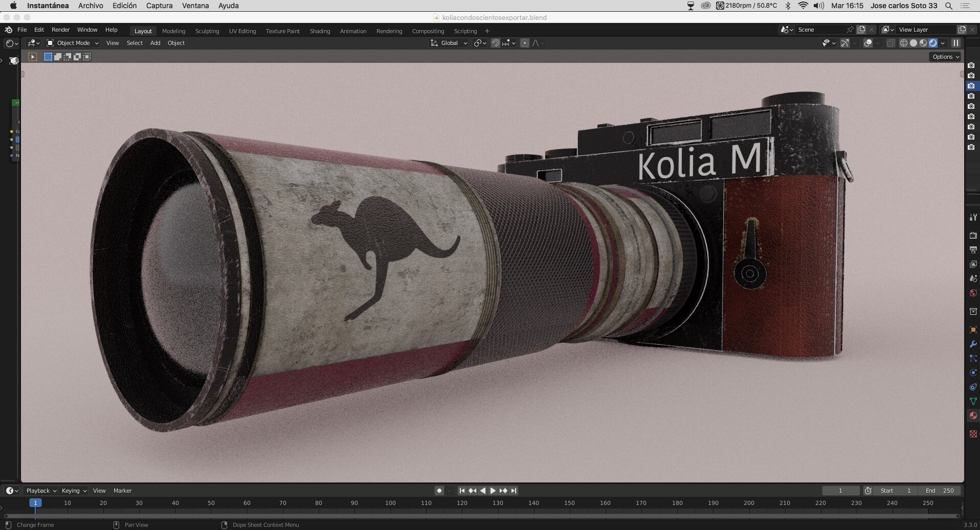This screenshot has width=980, height=530.
Task: Toggle proportional editing in viewport header
Action: [x=524, y=43]
